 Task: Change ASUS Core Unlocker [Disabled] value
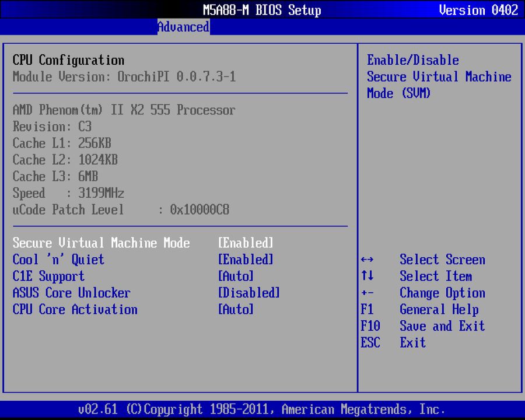click(249, 293)
